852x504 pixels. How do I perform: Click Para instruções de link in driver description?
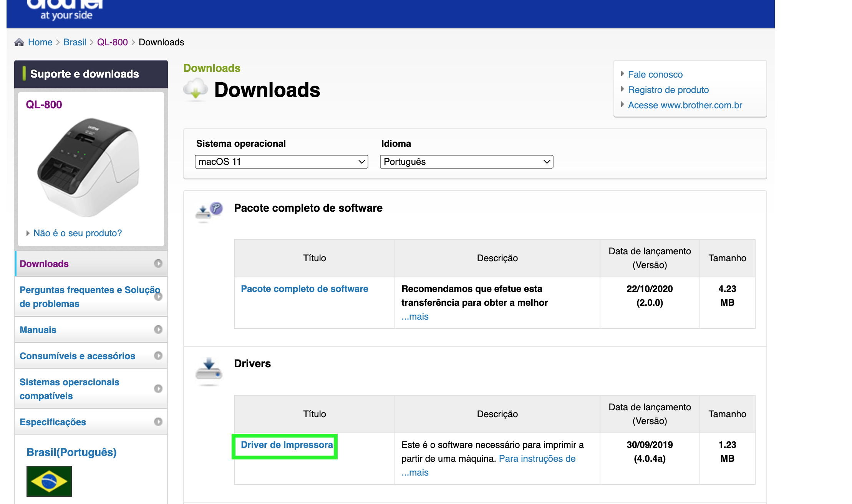[x=537, y=459]
